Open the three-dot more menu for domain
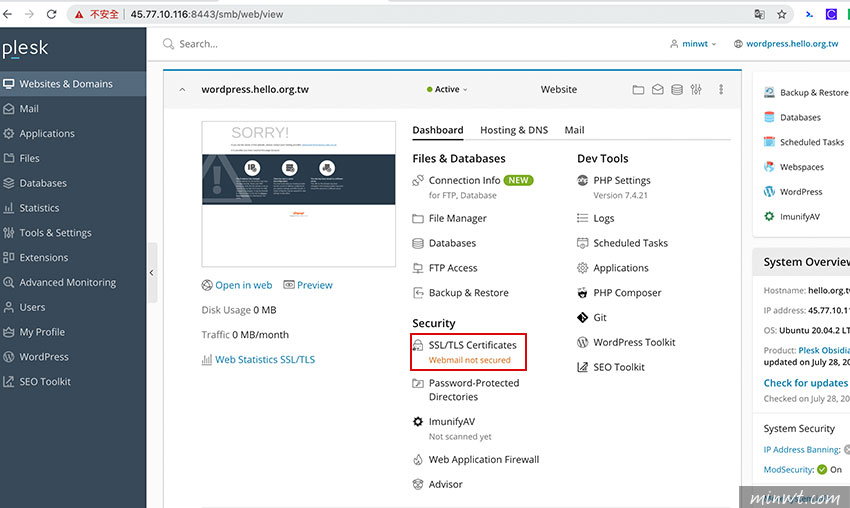 pyautogui.click(x=721, y=89)
